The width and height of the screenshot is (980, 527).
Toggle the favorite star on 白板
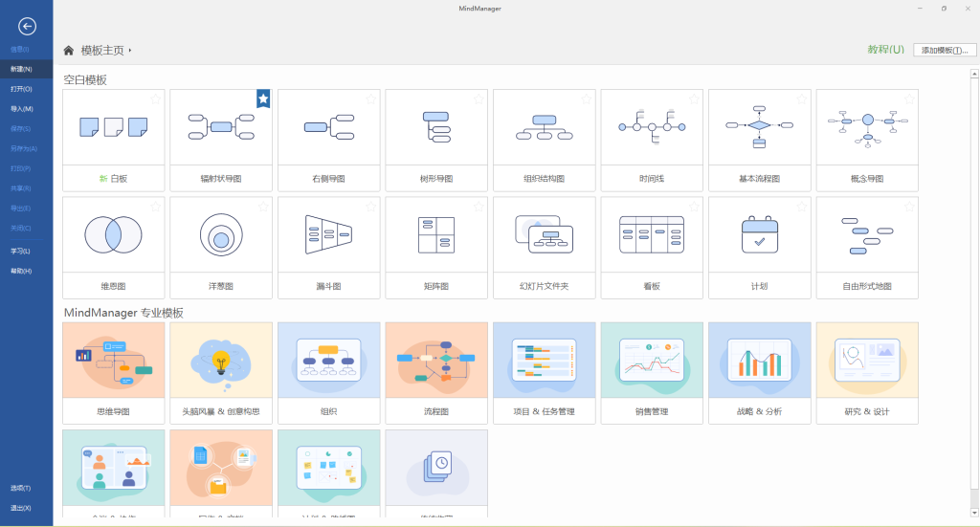point(155,98)
